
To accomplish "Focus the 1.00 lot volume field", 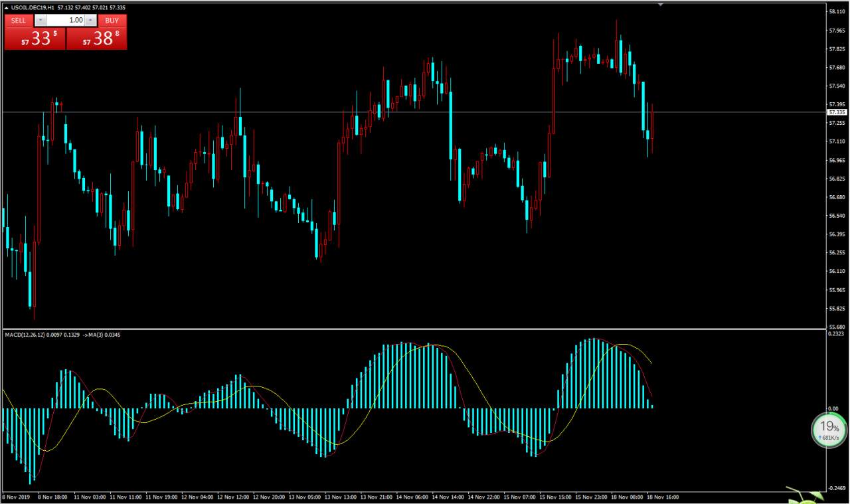I will (65, 21).
